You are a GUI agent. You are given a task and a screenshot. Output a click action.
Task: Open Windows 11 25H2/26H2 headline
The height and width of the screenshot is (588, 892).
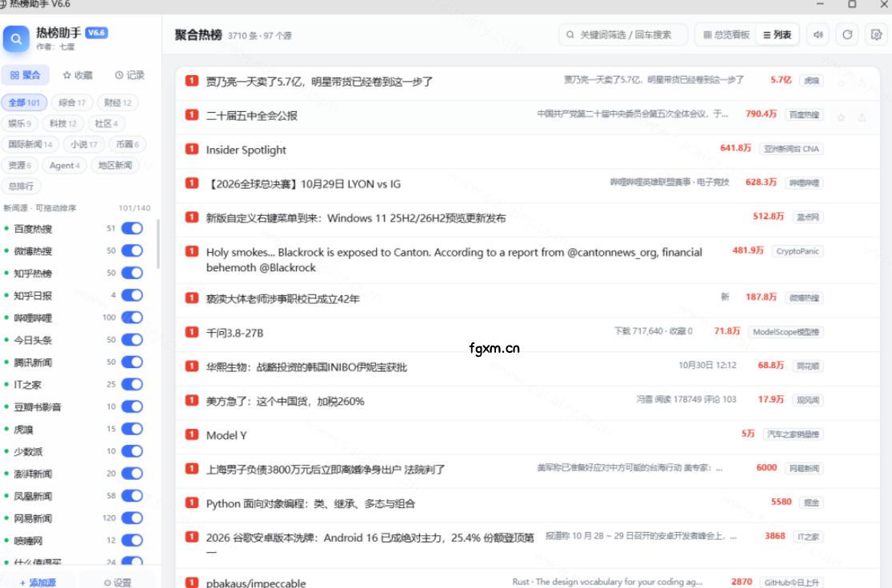(x=355, y=218)
